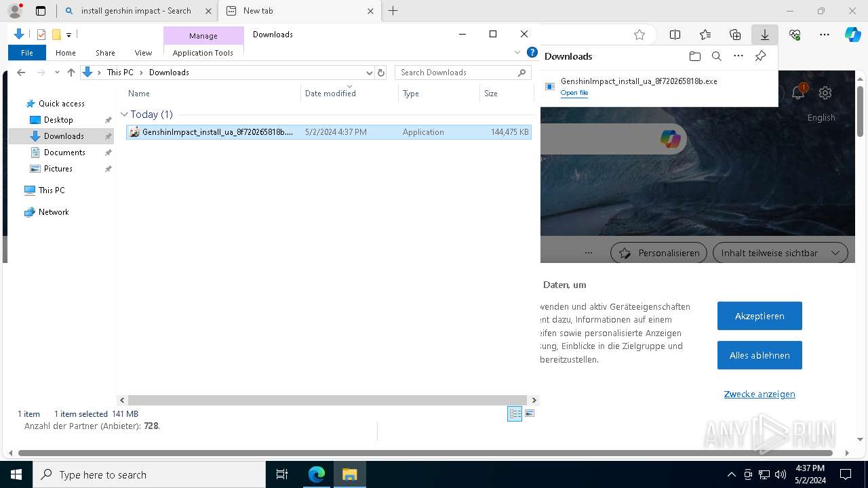Open the Copilot sidebar icon
This screenshot has height=488, width=868.
(852, 35)
